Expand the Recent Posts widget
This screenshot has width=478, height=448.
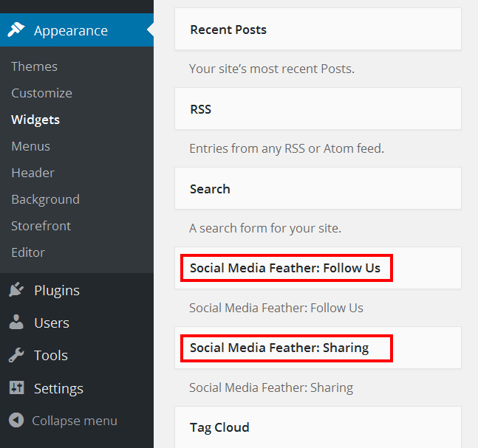[x=318, y=30]
